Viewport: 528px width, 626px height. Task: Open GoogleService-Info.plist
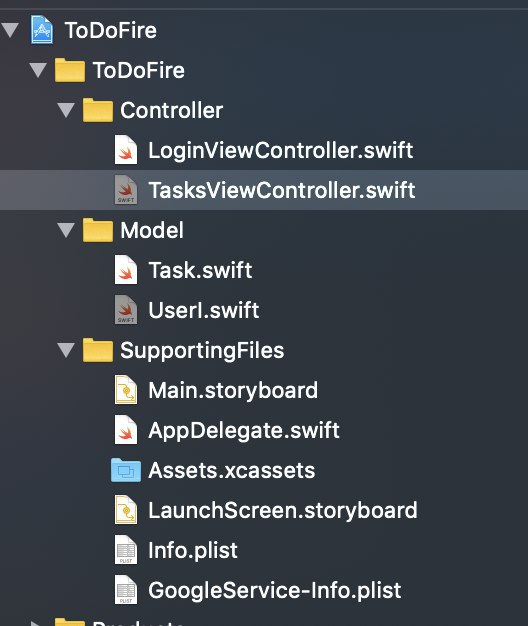click(275, 590)
